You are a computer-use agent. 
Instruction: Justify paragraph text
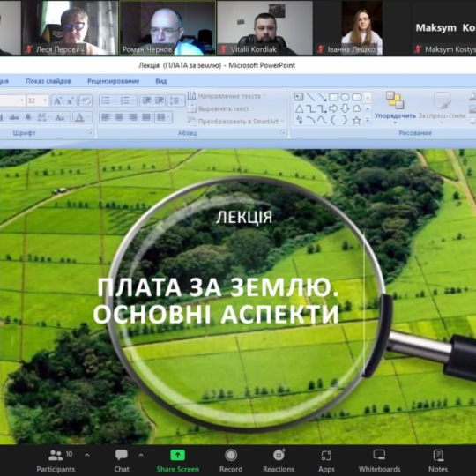(146, 117)
